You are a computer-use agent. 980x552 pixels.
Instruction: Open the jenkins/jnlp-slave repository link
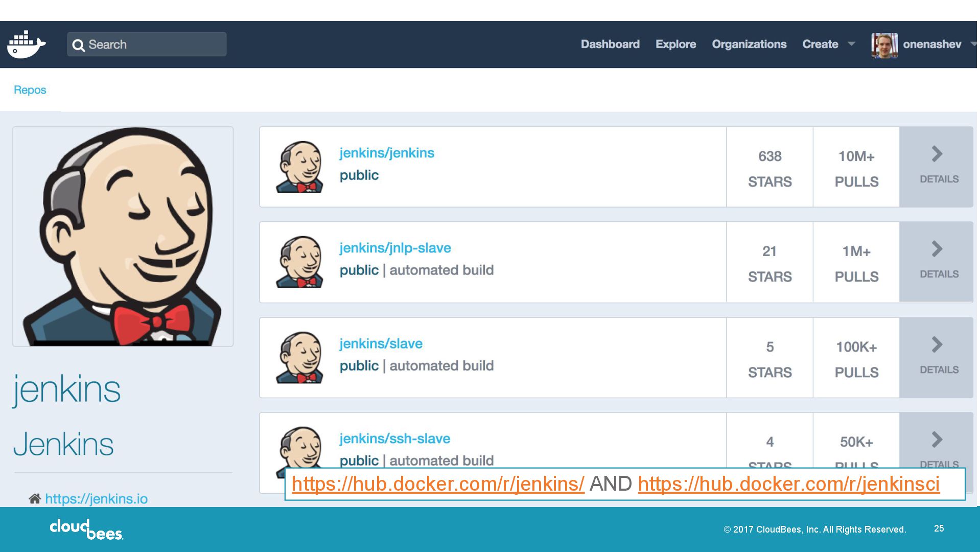coord(395,248)
